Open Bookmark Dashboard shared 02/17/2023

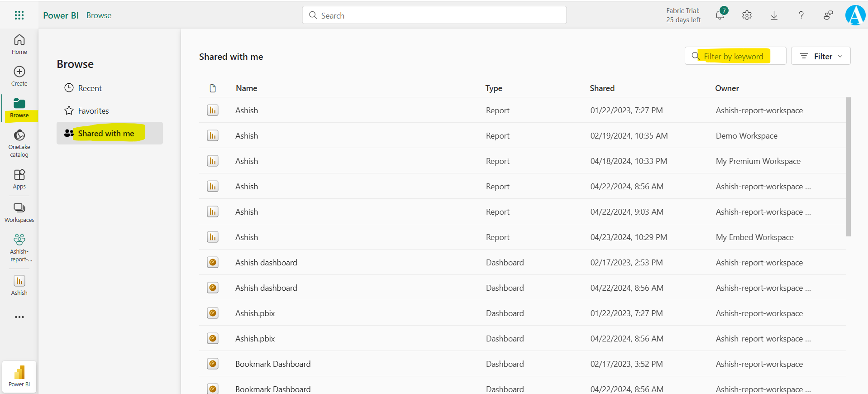coord(273,364)
